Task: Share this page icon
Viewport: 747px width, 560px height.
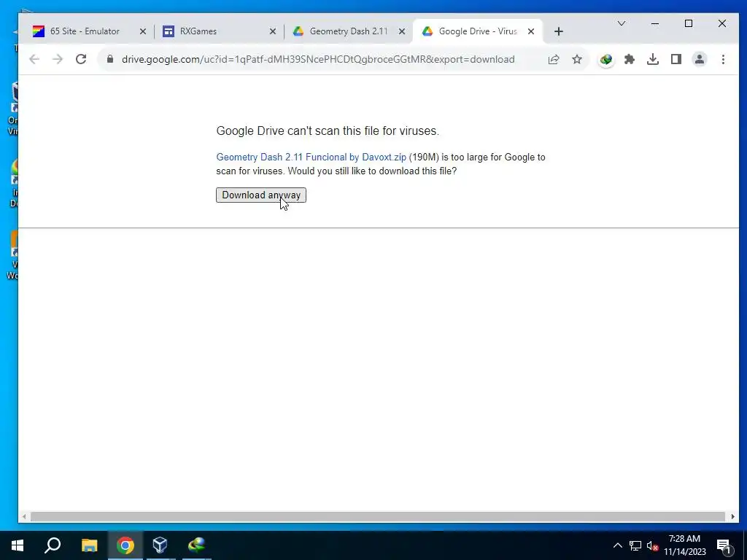Action: click(x=554, y=60)
